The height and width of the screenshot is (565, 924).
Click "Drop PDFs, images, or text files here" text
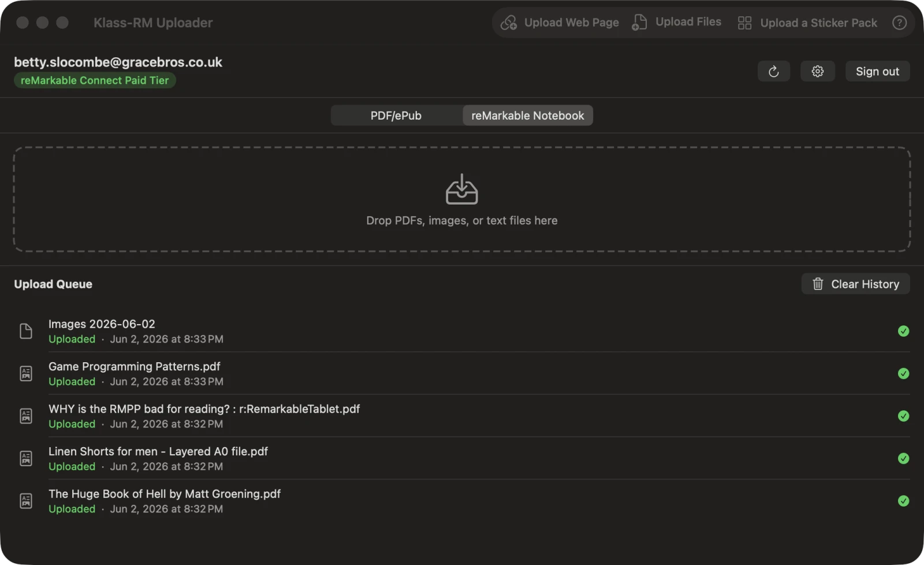coord(462,221)
